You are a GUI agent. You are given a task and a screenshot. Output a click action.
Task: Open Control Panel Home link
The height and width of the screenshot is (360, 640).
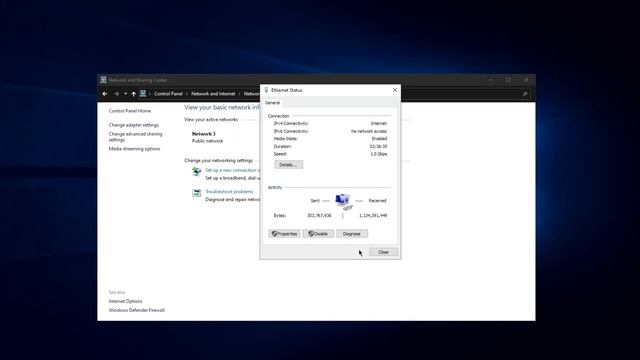tap(130, 111)
